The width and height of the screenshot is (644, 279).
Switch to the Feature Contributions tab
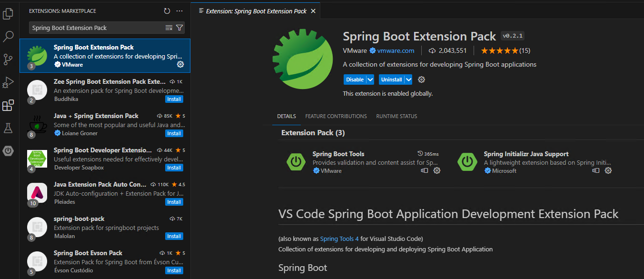point(336,116)
